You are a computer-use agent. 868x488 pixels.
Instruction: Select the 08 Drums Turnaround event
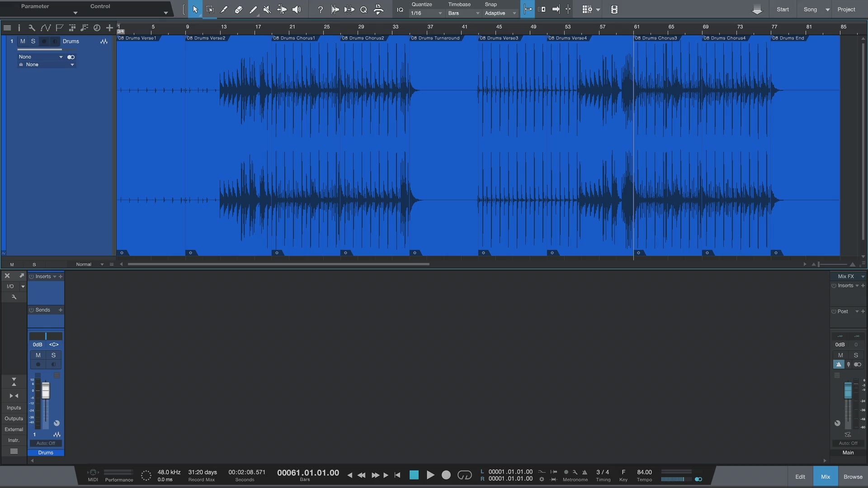tap(444, 145)
